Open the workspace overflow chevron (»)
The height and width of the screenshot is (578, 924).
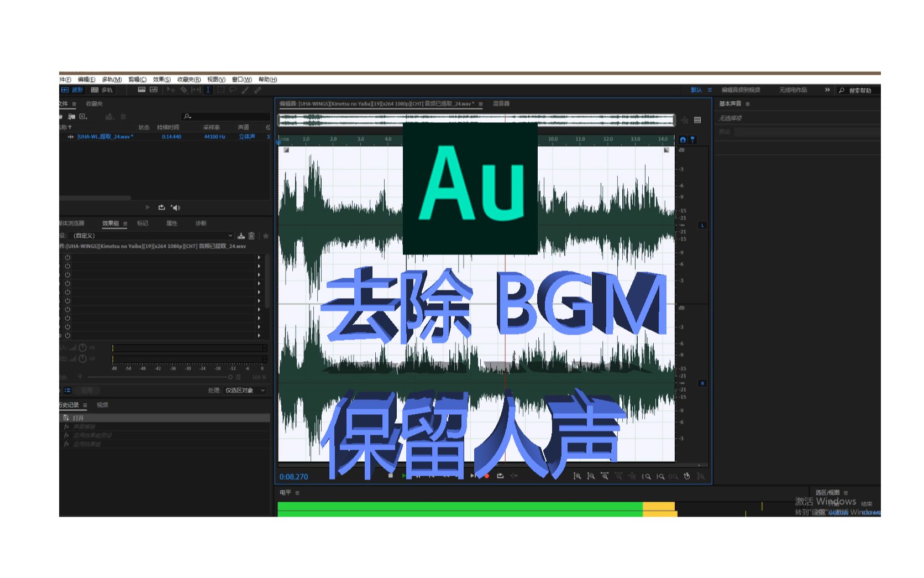click(x=827, y=90)
